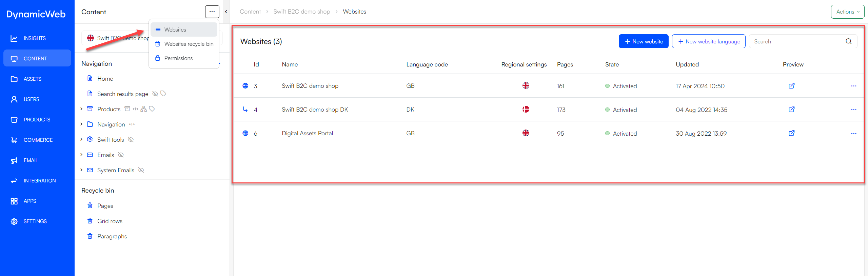Toggle hidden-eye icon on Swift tools
The image size is (868, 276).
131,139
